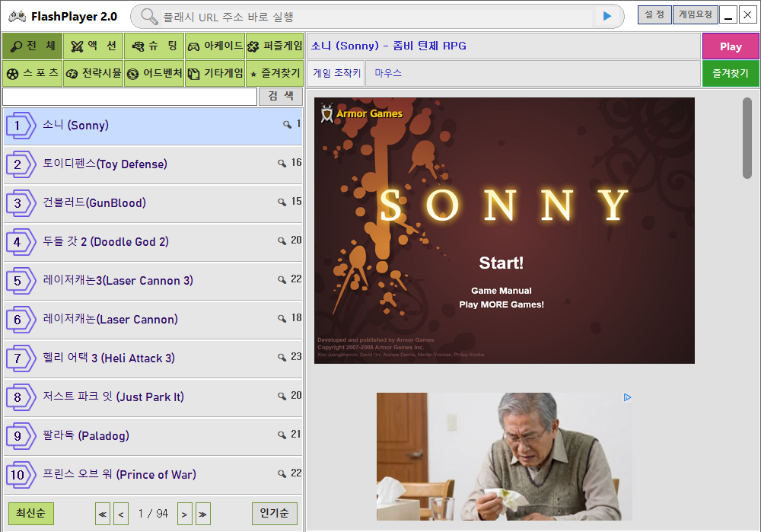This screenshot has height=532, width=761.
Task: Click view-count magnifier on GunBlood row
Action: (282, 202)
